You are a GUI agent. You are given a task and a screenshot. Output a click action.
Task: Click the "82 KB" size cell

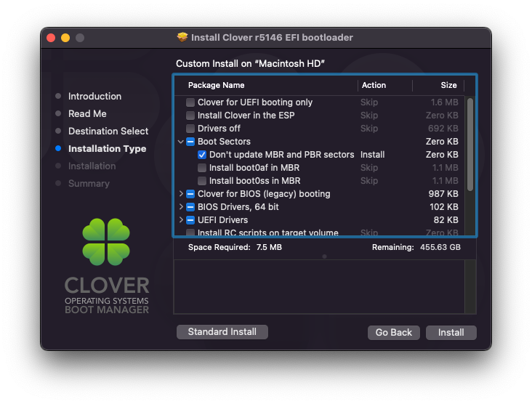[x=446, y=220]
